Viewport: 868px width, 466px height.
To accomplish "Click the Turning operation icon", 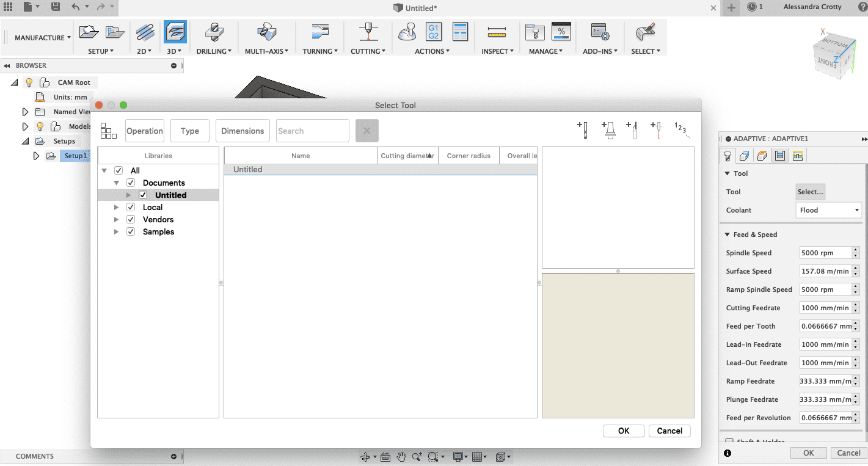I will coord(320,32).
